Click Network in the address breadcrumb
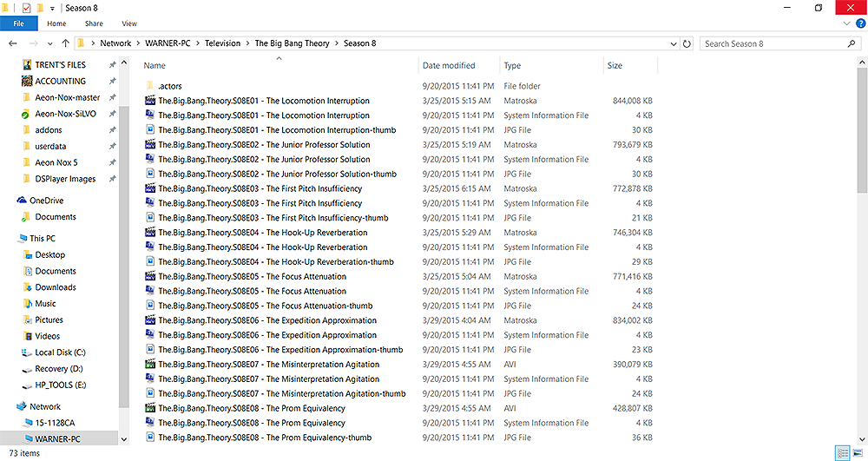The image size is (868, 461). click(115, 43)
